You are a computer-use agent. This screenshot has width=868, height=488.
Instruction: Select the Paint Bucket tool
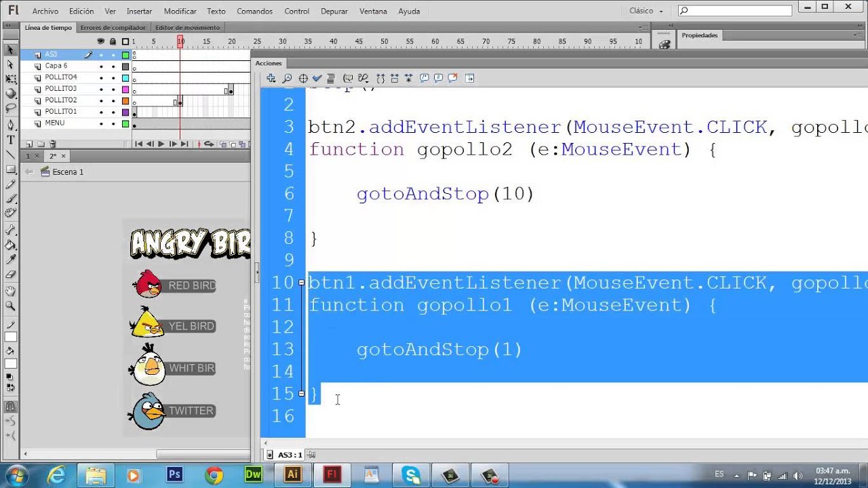10,245
